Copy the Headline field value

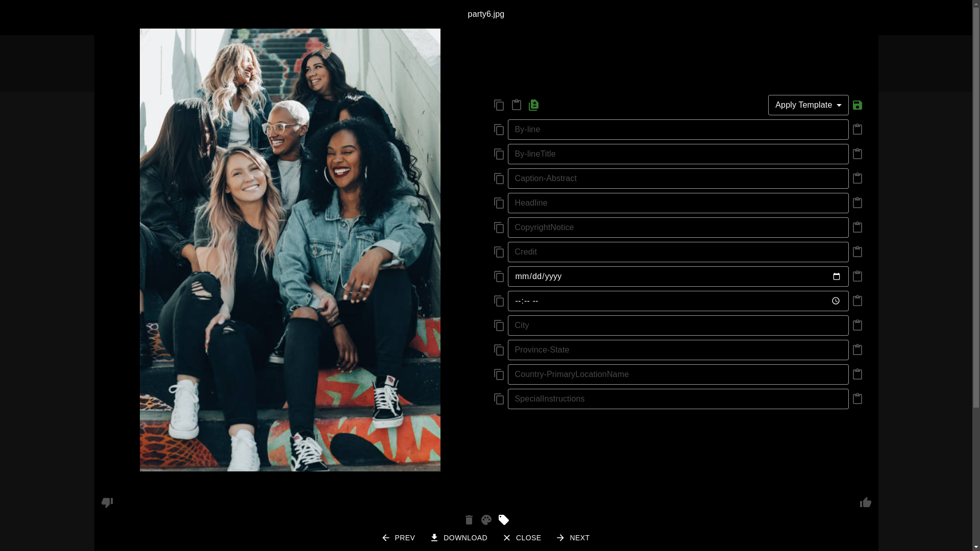tap(499, 203)
